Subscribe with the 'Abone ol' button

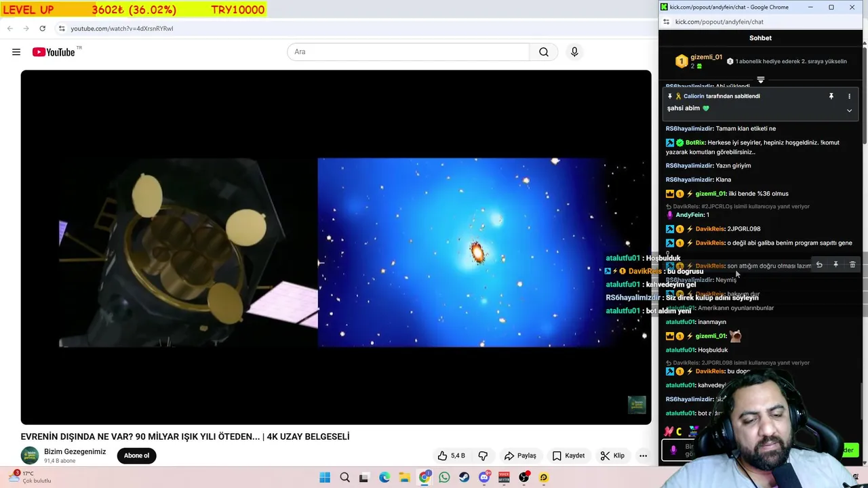[x=136, y=455]
